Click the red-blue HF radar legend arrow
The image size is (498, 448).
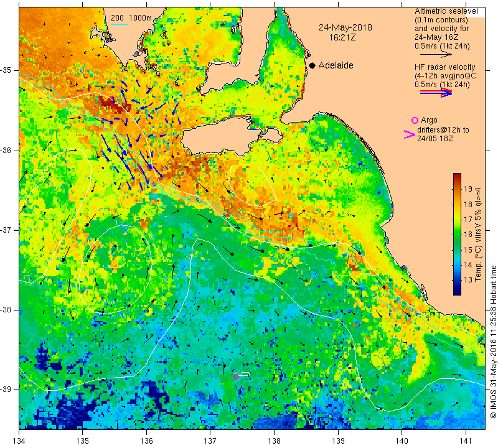point(436,92)
